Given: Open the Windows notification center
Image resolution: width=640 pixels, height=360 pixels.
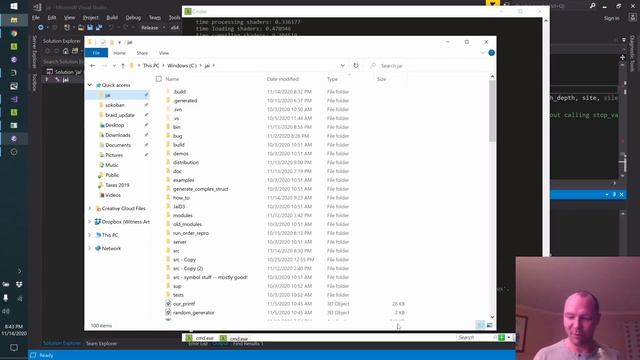Looking at the screenshot, I should [x=14, y=347].
